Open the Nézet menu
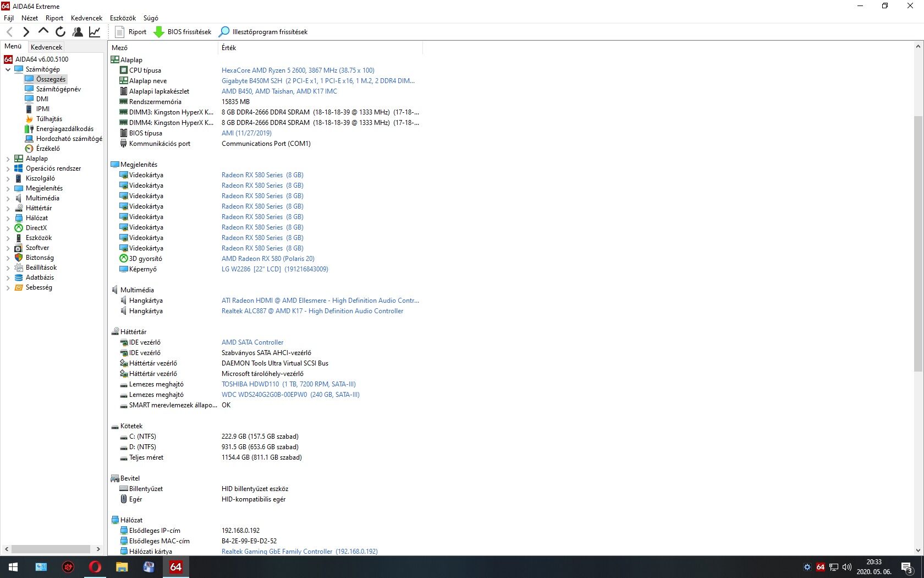924x578 pixels. [30, 18]
